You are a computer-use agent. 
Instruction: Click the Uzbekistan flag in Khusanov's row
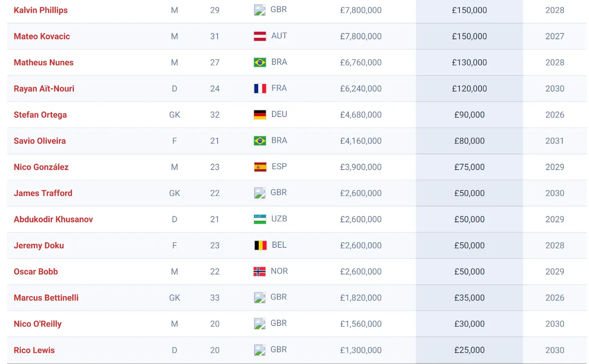point(260,219)
